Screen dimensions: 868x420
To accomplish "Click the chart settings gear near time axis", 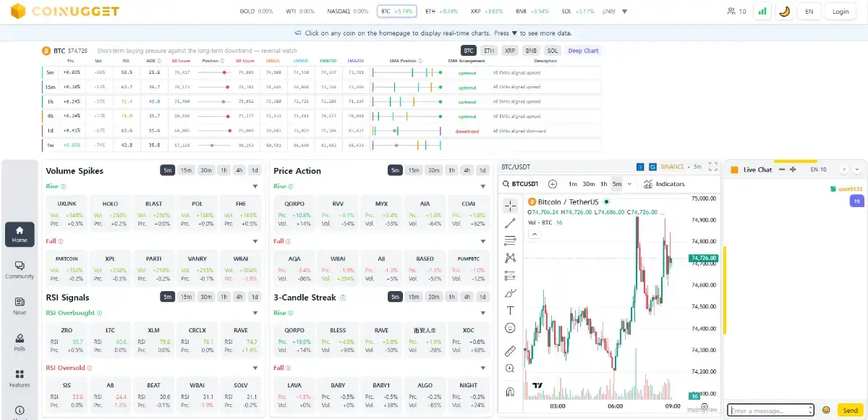I will click(x=705, y=407).
